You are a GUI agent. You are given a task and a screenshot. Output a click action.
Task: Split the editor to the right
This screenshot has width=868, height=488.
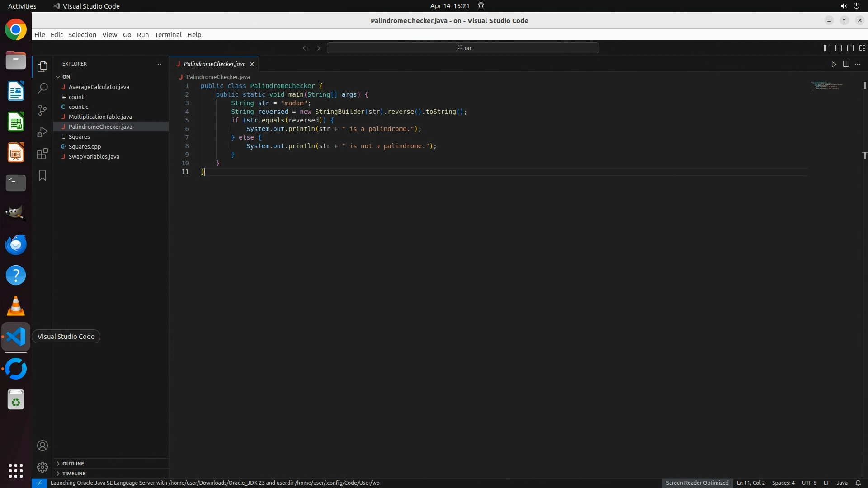coord(846,64)
